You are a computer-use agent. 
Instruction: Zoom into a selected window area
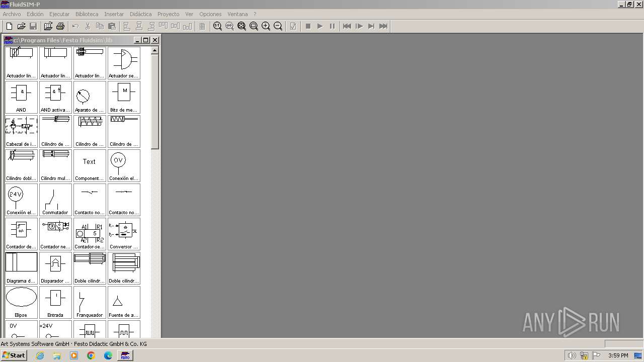254,26
